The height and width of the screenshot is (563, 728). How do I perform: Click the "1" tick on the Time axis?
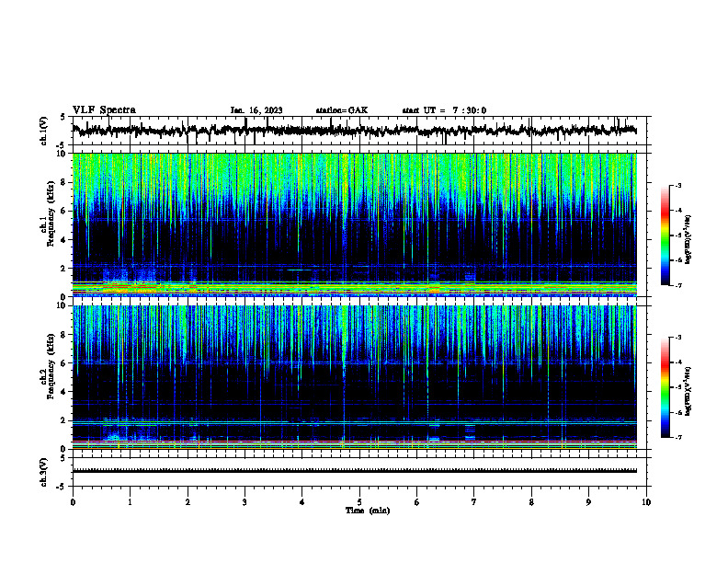tap(130, 502)
